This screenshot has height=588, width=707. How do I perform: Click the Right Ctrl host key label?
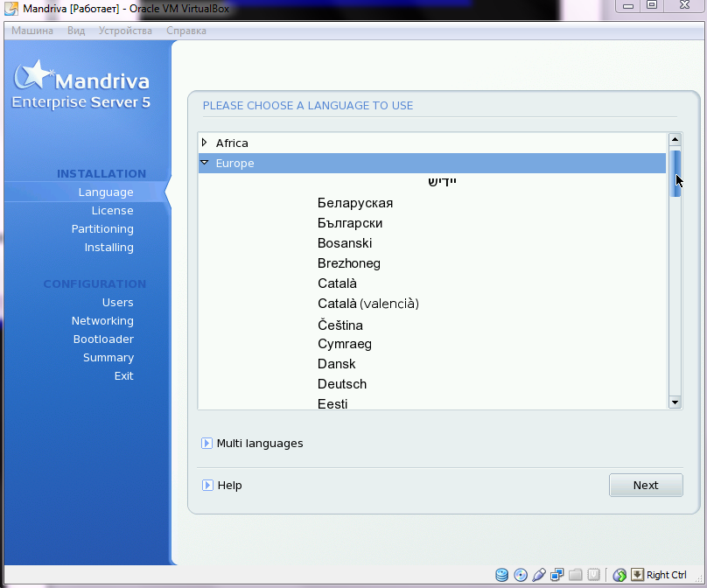click(x=667, y=575)
